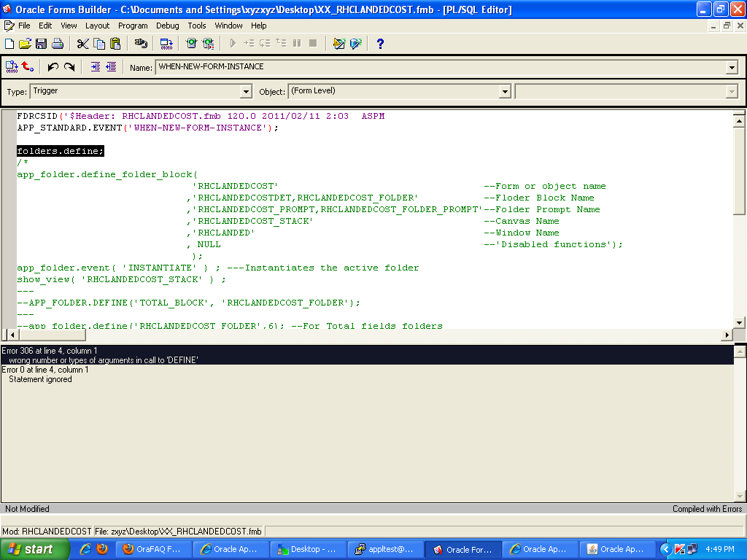Compile module icon in main toolbar
The height and width of the screenshot is (560, 747).
tap(166, 44)
